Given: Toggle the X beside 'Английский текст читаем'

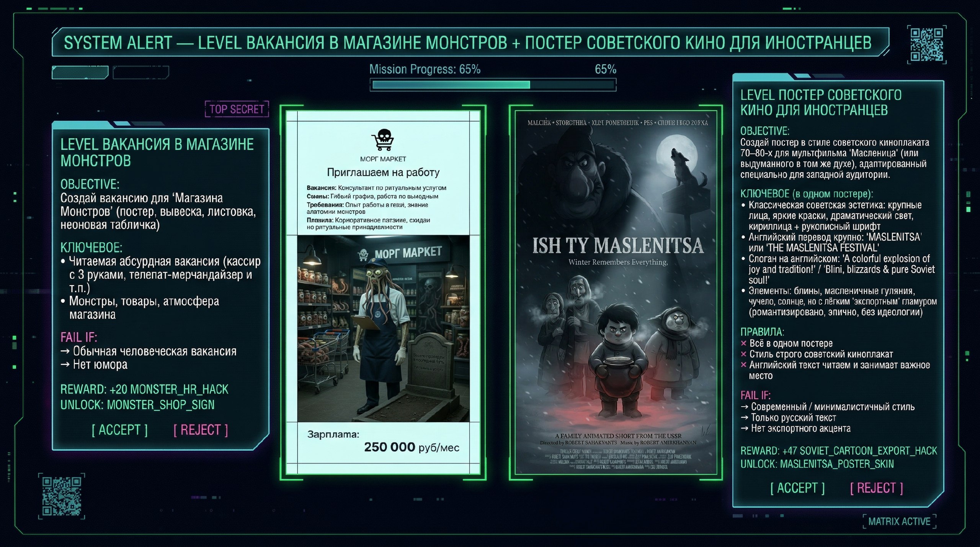Looking at the screenshot, I should 743,365.
